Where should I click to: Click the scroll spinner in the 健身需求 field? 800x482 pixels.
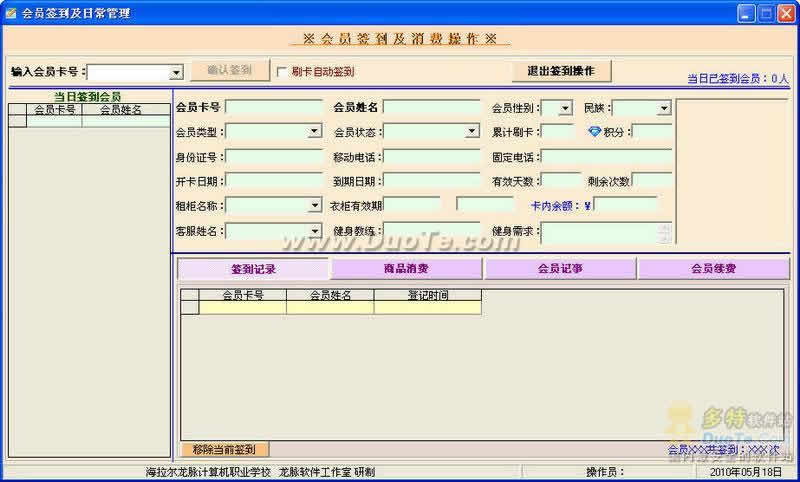coord(664,232)
